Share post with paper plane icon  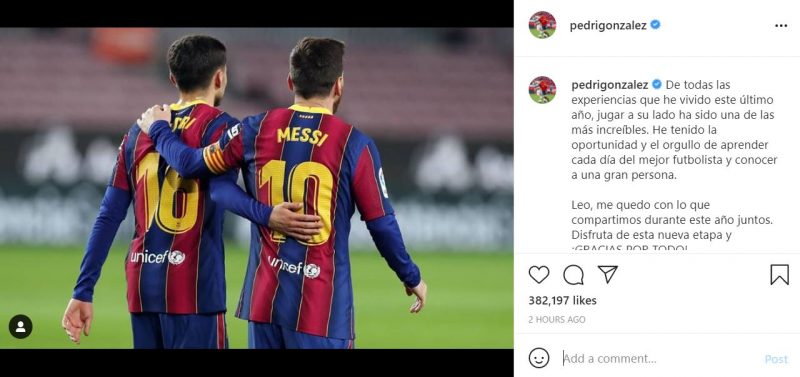click(608, 274)
